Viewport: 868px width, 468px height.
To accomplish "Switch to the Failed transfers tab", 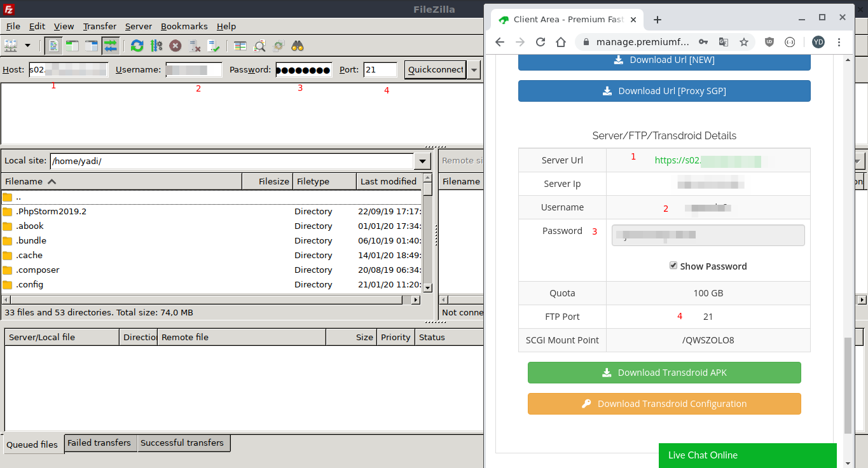I will tap(99, 443).
